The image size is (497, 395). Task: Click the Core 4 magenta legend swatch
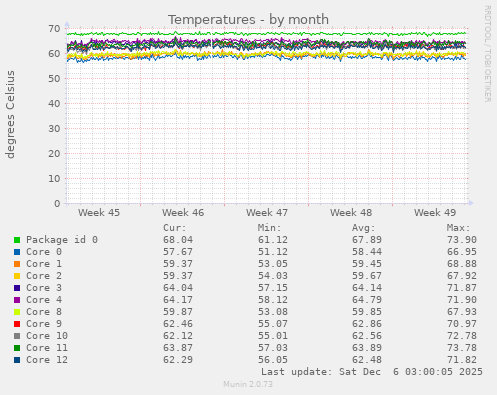(17, 300)
